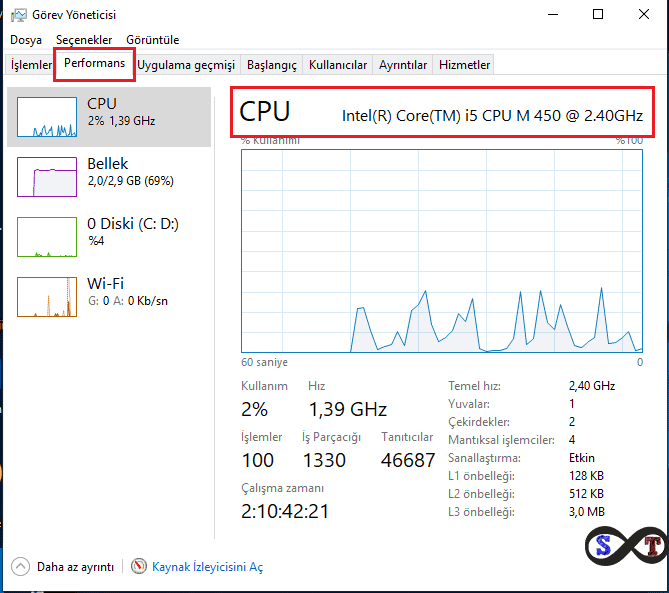Click the Task Manager title bar icon
Screen dimensions: 669x593
click(x=18, y=14)
